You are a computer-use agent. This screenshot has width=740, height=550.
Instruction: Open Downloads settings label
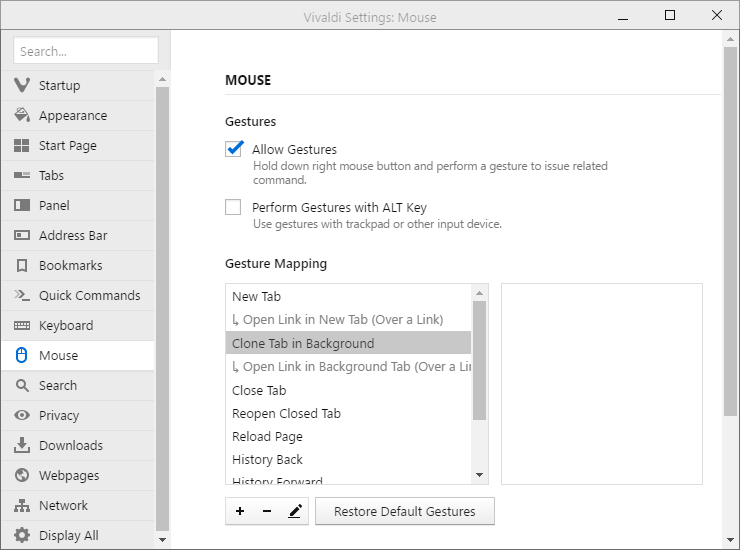(x=71, y=445)
